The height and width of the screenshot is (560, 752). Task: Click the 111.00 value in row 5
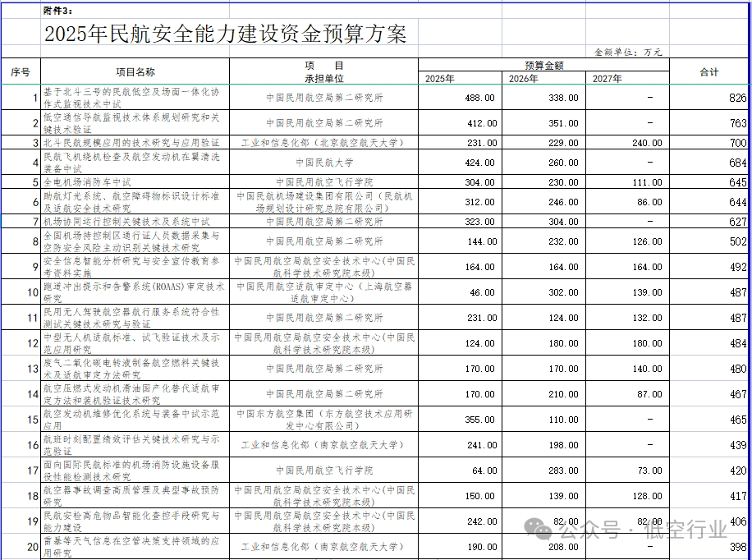pyautogui.click(x=628, y=181)
